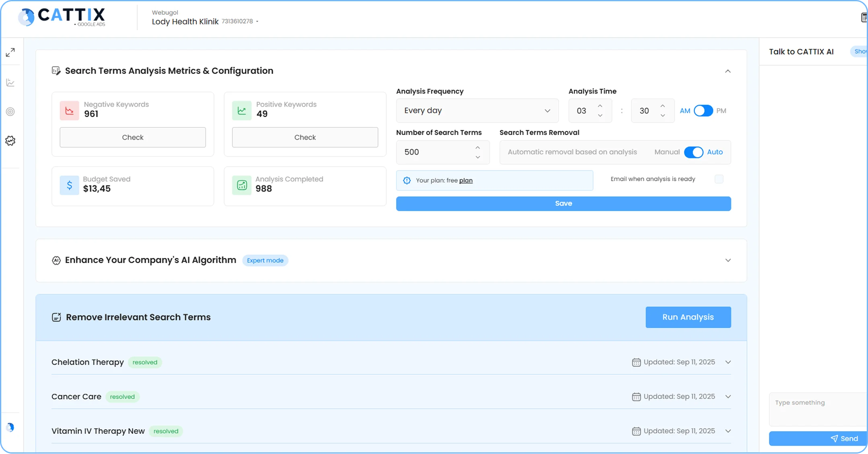This screenshot has width=868, height=454.
Task: Click the expand arrows icon atop the sidebar
Action: [x=11, y=52]
